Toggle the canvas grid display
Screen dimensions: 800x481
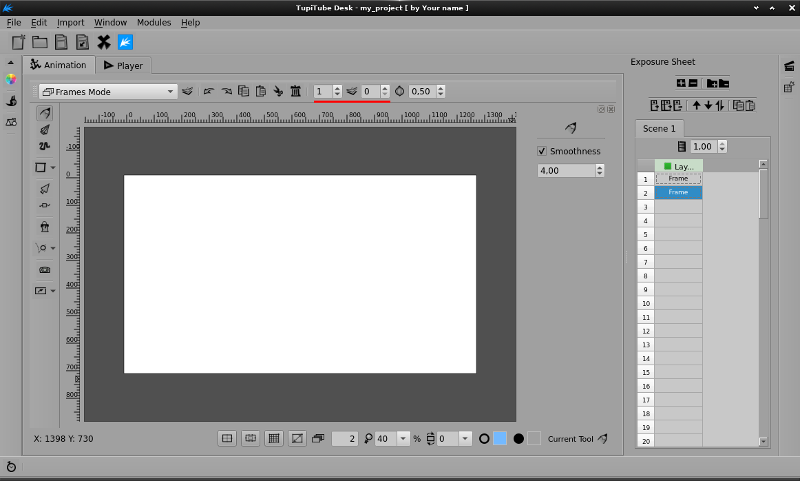point(274,438)
